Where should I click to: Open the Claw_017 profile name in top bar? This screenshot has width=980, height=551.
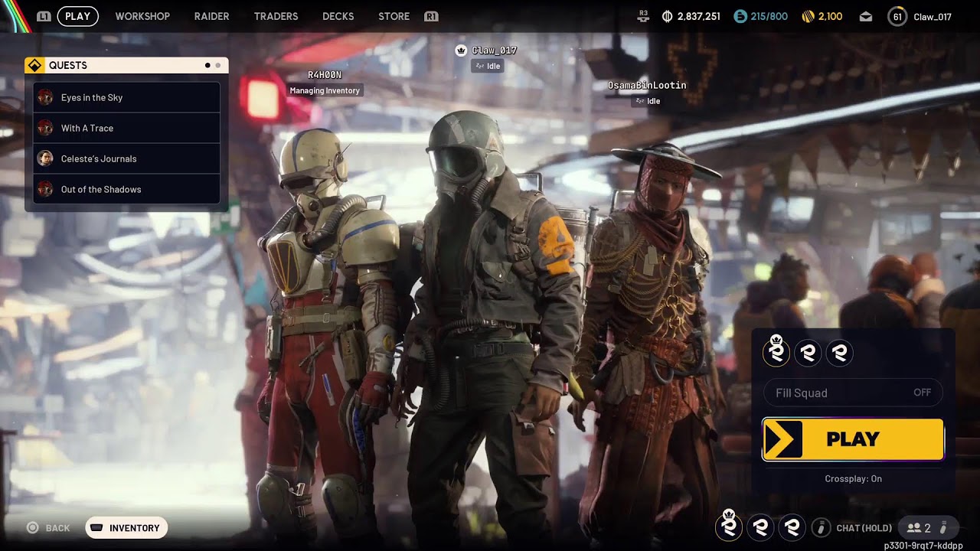(x=933, y=16)
